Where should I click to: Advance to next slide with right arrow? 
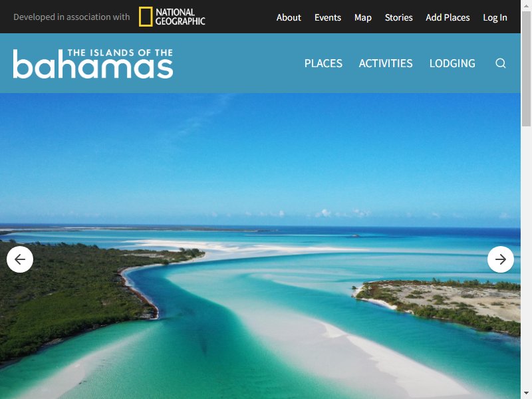[x=501, y=259]
